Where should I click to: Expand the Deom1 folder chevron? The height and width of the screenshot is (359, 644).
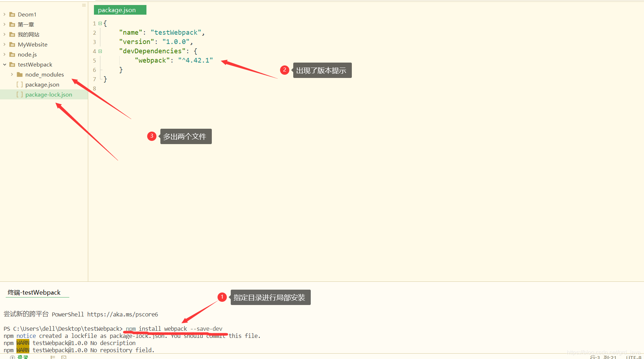click(4, 14)
